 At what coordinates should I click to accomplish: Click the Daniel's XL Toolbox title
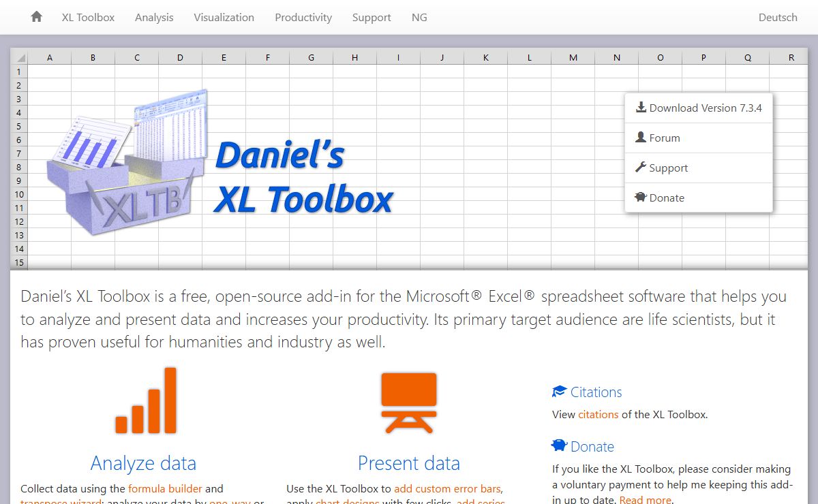coord(303,177)
